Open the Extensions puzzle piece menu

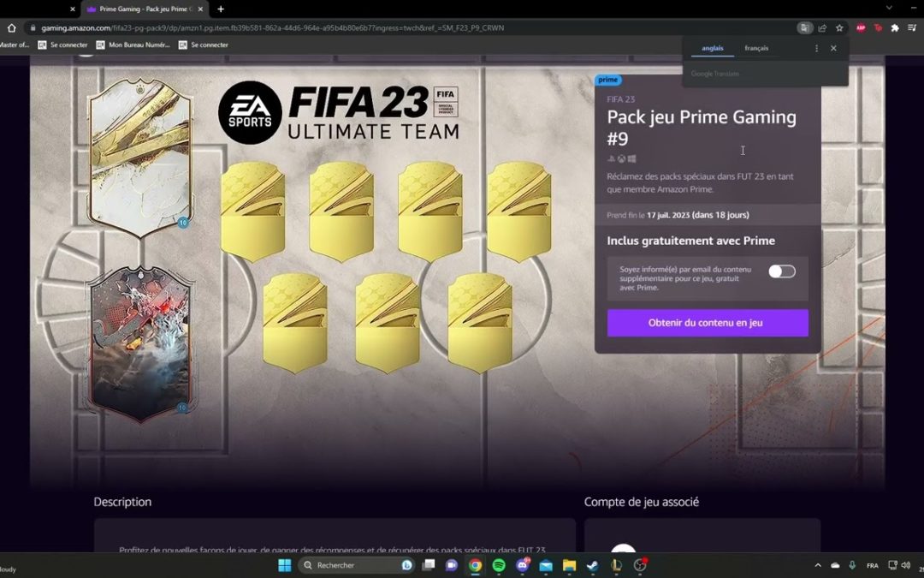point(895,27)
